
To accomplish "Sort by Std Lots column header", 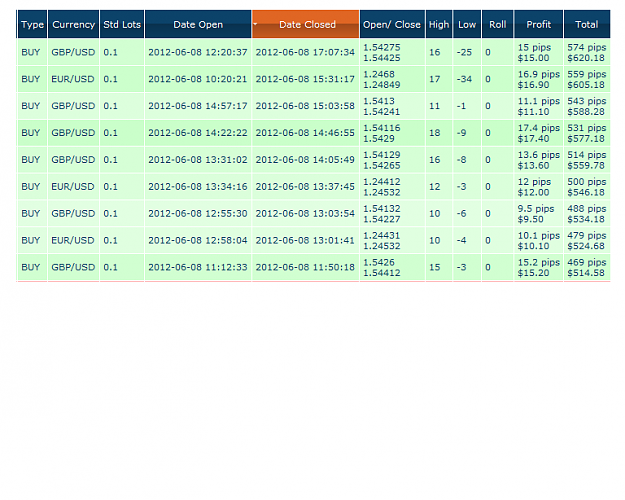I will 122,24.
